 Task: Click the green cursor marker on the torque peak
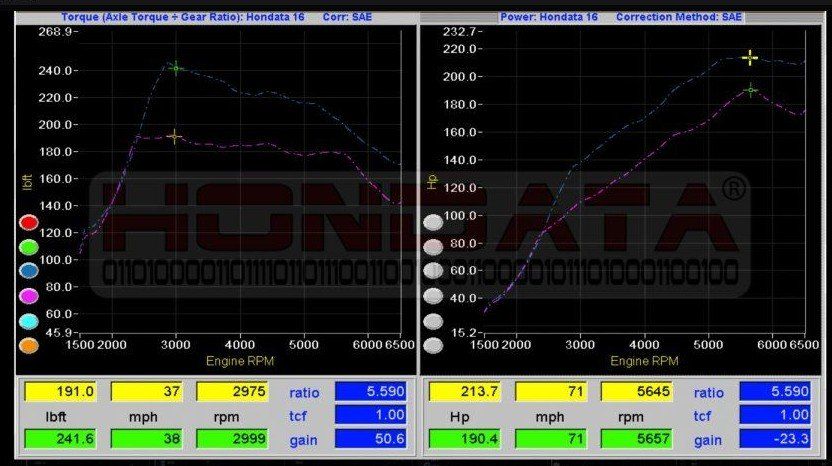pyautogui.click(x=176, y=68)
